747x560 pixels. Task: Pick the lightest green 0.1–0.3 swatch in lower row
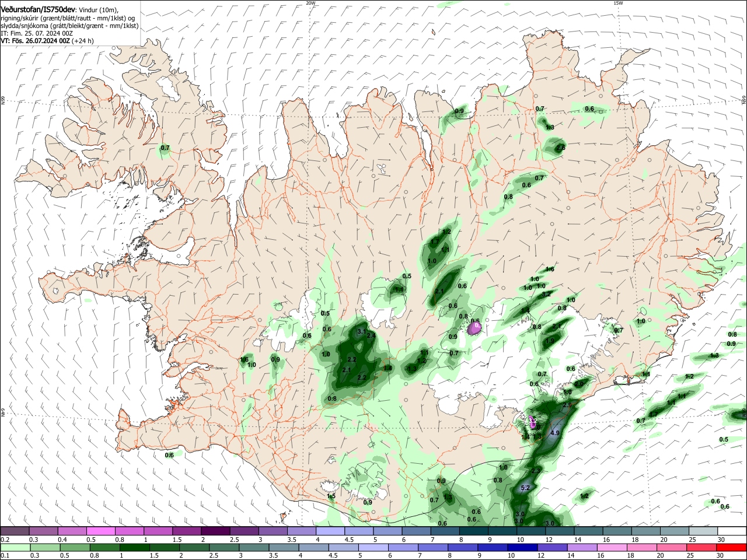[14, 547]
